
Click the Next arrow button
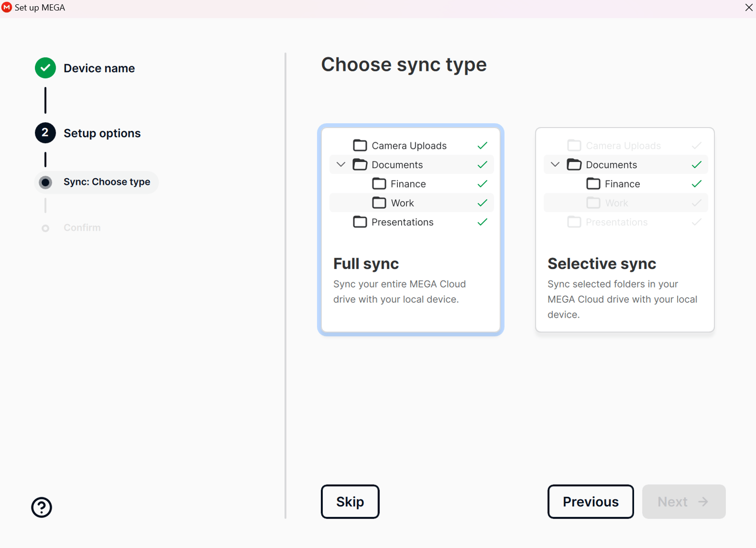point(684,502)
